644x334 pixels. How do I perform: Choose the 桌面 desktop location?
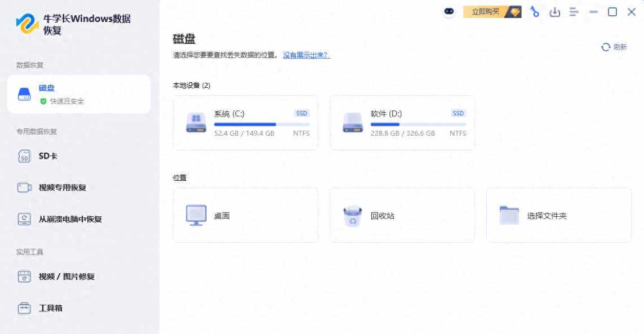pos(245,216)
